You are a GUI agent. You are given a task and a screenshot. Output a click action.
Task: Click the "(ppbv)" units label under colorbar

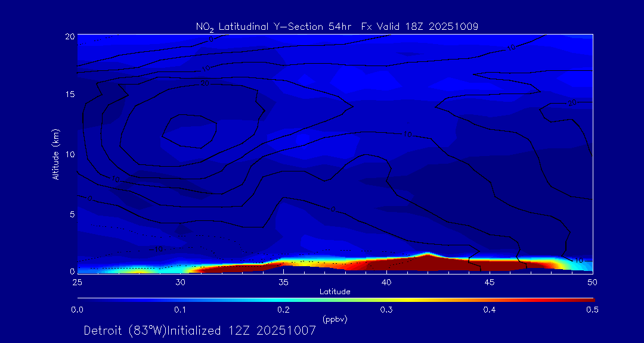(x=335, y=319)
